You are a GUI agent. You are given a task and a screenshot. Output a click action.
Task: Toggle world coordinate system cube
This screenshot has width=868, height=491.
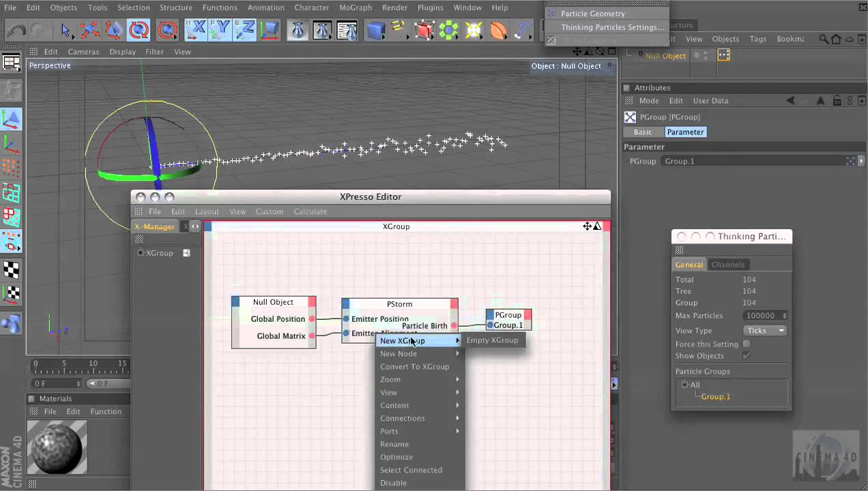click(x=270, y=30)
